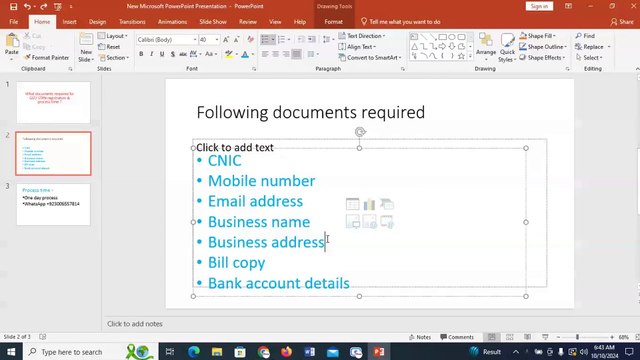Toggle Notes pane in status bar
Image resolution: width=640 pixels, height=360 pixels.
420,337
